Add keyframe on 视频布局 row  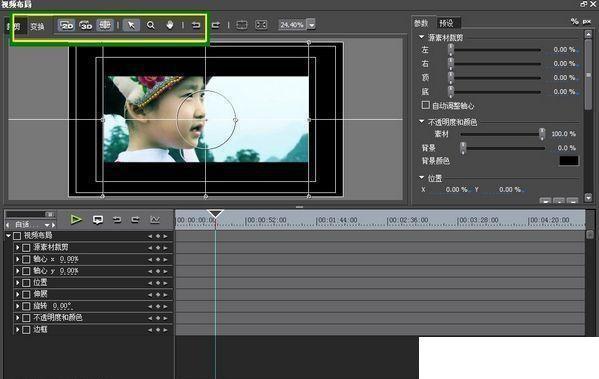[x=157, y=236]
